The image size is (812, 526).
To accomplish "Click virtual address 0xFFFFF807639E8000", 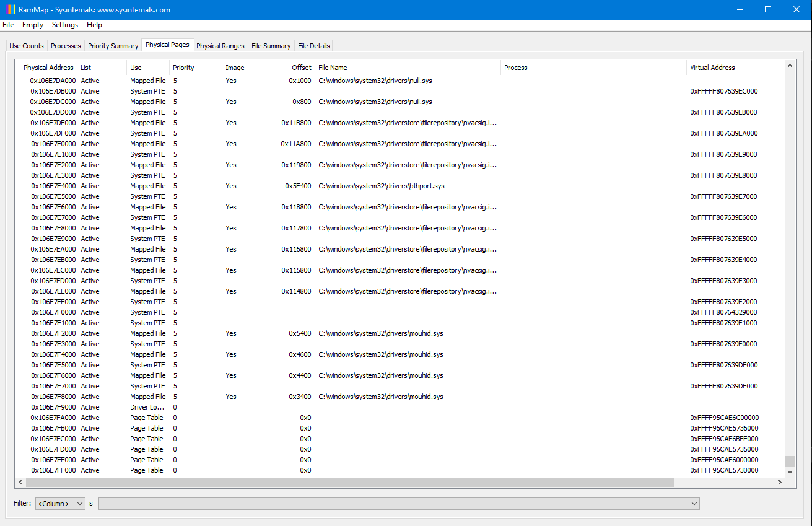I will (x=723, y=175).
